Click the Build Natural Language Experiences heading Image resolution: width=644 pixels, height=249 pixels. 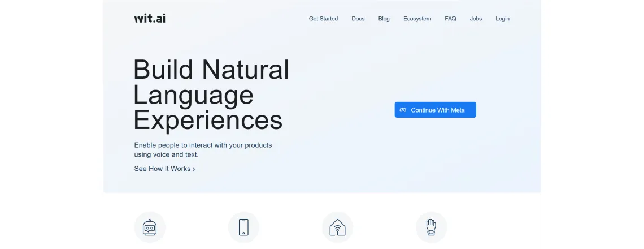(211, 95)
